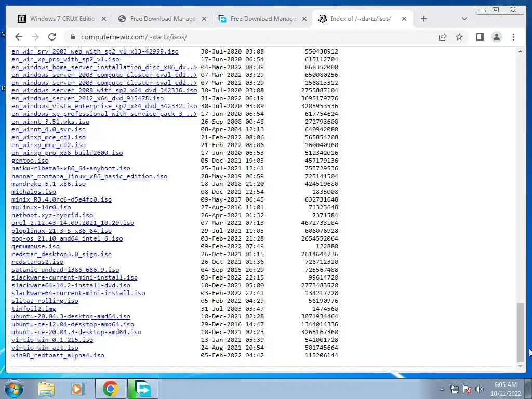This screenshot has height=399, width=532.
Task: Open a new tab with plus button
Action: point(424,19)
